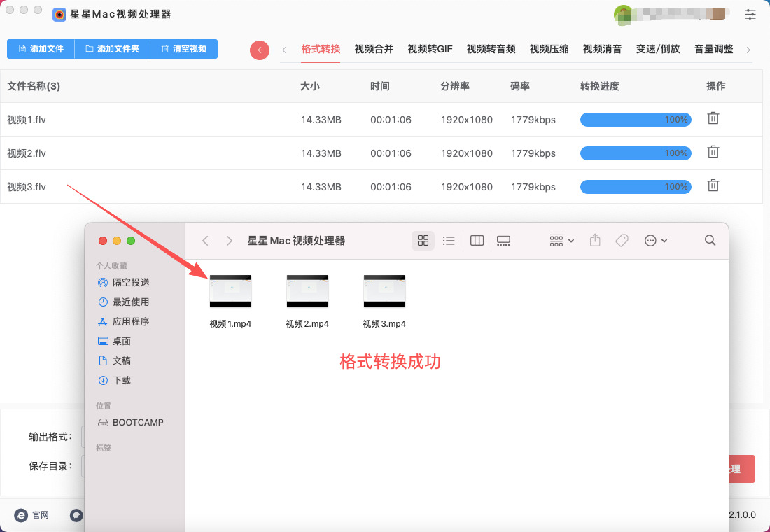Click the 视频1.flv progress bar

636,120
